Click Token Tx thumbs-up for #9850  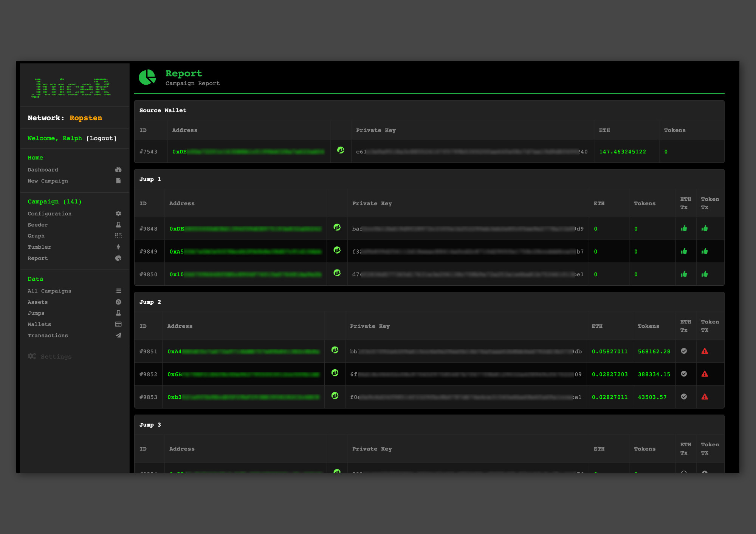click(705, 274)
